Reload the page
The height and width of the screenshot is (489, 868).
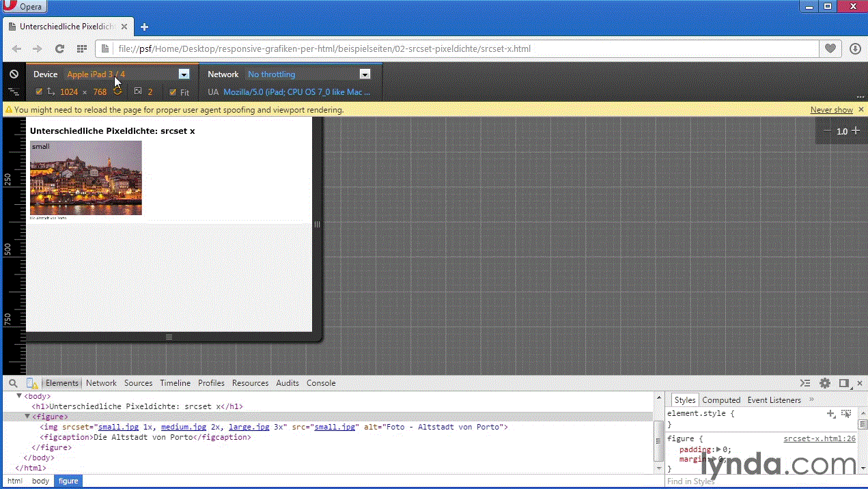[59, 49]
